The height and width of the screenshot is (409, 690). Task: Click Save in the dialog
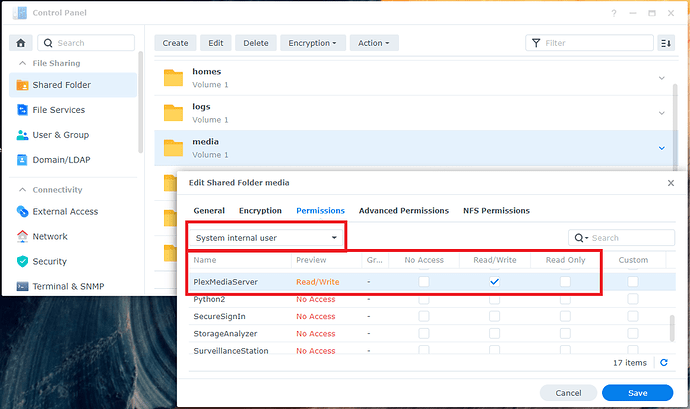coord(638,393)
